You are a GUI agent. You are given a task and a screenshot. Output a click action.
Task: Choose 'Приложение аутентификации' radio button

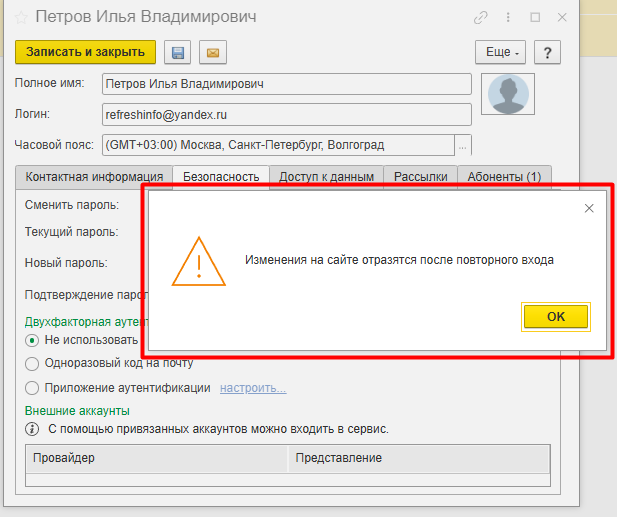[x=32, y=388]
